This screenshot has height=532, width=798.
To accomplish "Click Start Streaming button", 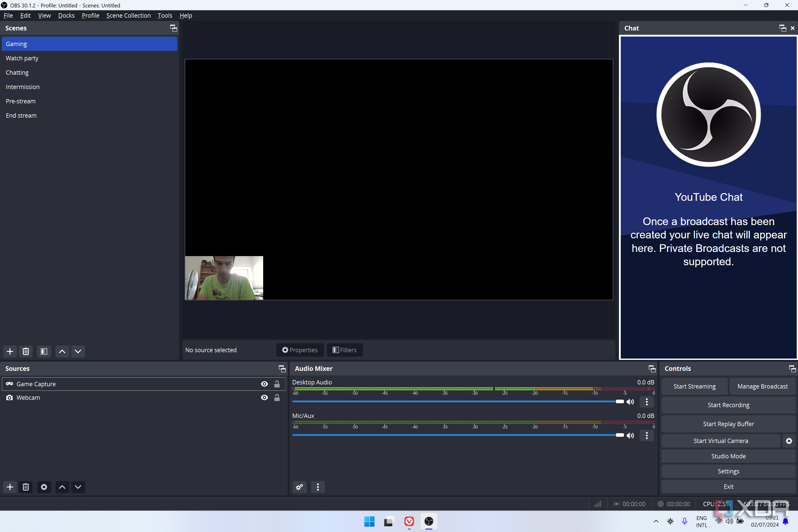I will coord(694,386).
